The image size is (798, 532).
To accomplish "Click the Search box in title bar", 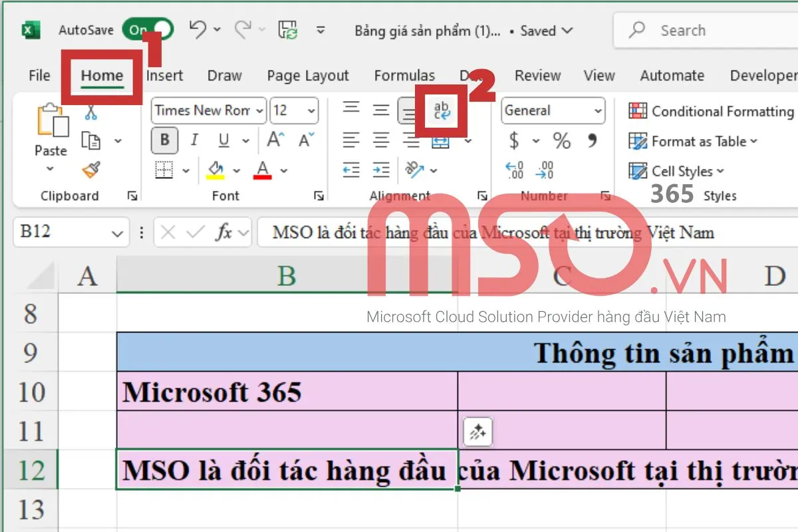I will [x=706, y=30].
